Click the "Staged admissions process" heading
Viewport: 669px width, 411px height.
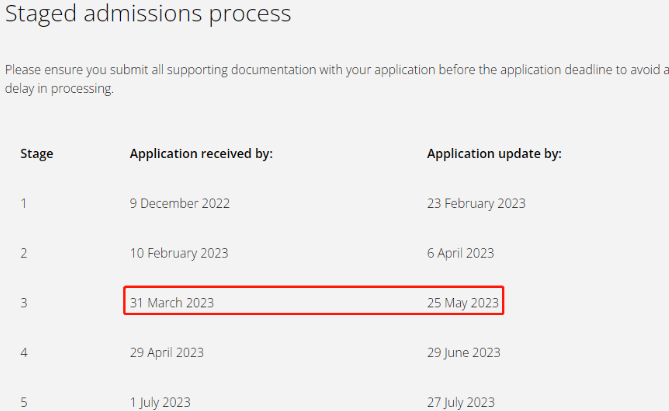(x=148, y=15)
